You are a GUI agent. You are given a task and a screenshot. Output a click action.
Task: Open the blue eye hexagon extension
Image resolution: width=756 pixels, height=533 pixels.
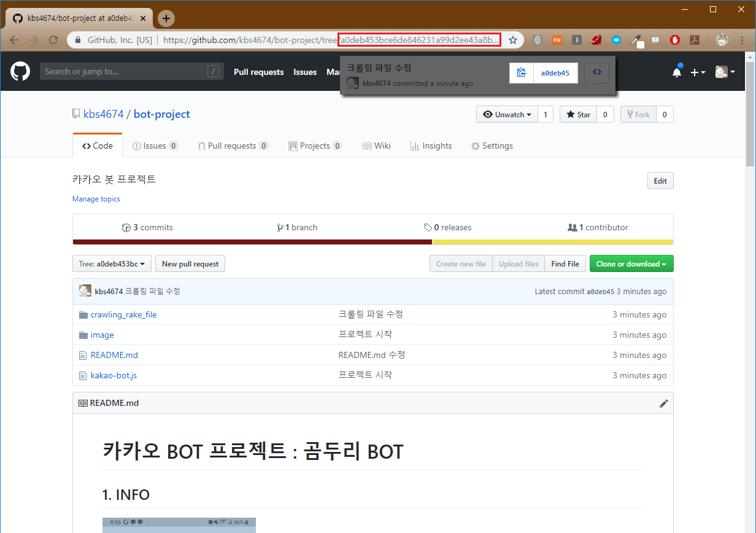pos(617,40)
